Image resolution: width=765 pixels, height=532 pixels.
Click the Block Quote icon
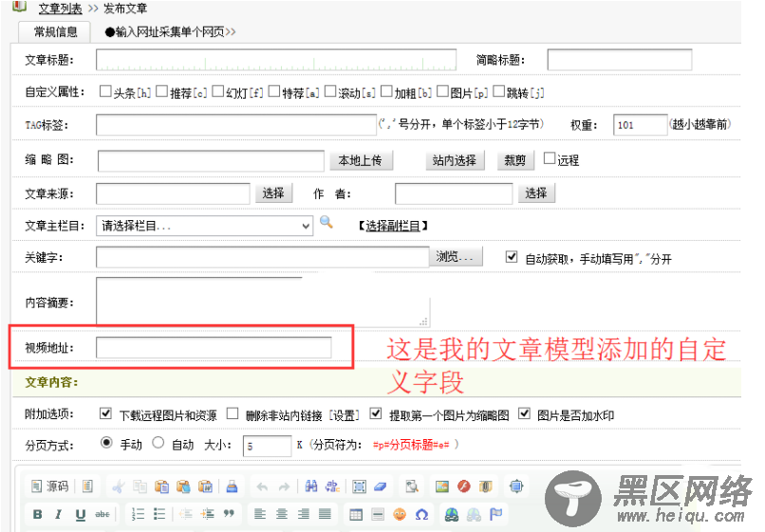pyautogui.click(x=229, y=513)
